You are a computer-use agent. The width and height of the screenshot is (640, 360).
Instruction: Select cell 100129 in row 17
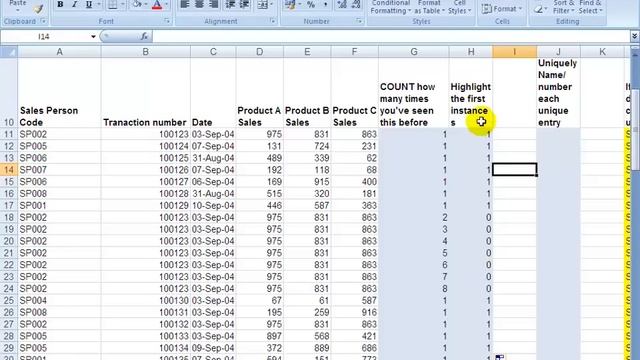(145, 205)
